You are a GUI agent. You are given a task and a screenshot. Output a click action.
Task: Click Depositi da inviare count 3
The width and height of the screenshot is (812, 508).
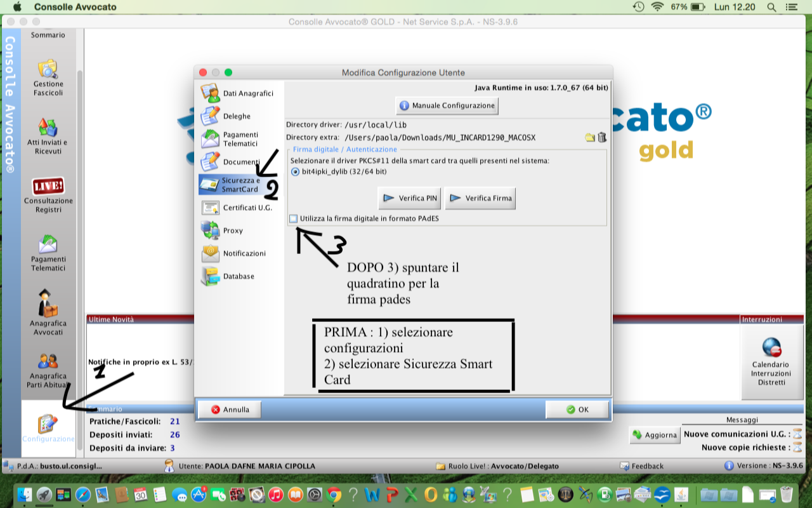click(x=173, y=448)
